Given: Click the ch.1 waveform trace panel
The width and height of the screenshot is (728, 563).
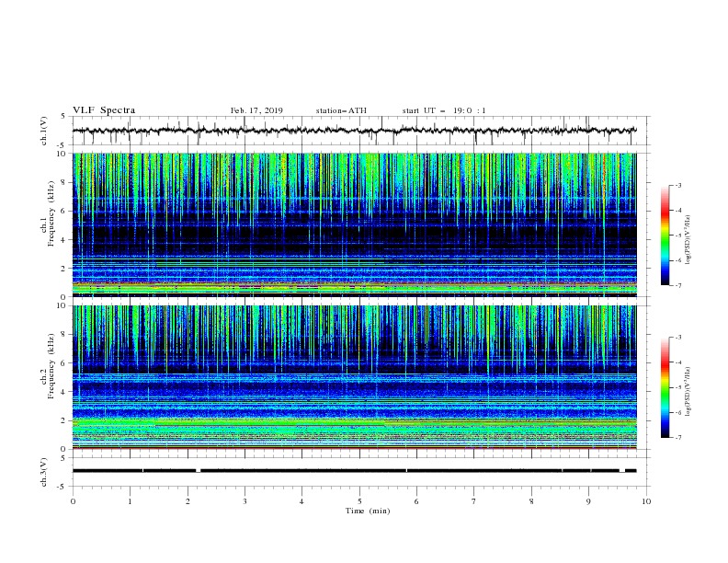Looking at the screenshot, I should 361,131.
